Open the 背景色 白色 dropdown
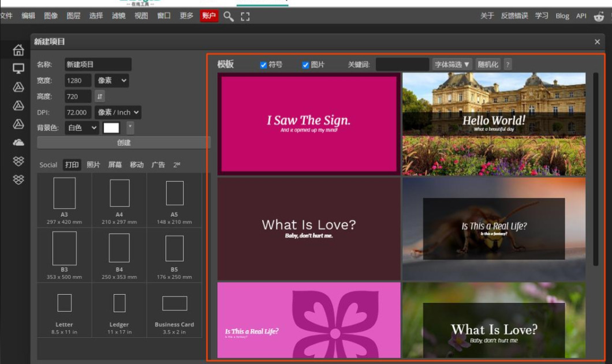Viewport: 612px width, 364px height. [x=82, y=128]
